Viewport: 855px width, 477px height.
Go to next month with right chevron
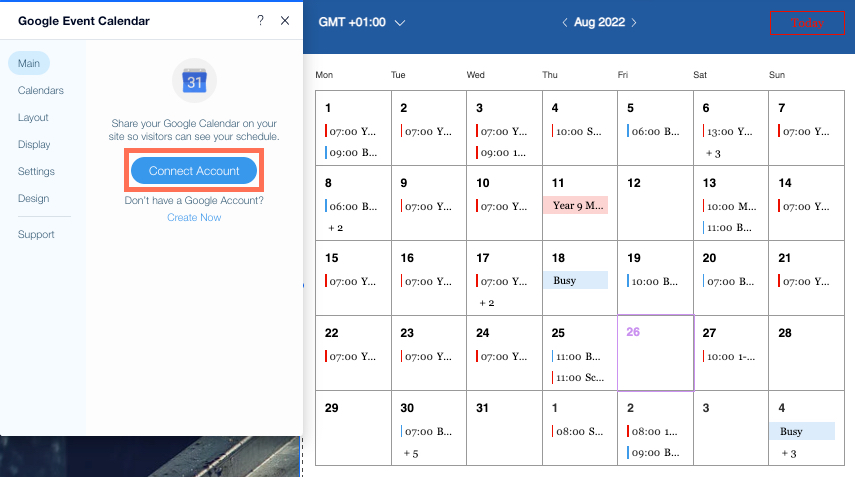(x=634, y=22)
